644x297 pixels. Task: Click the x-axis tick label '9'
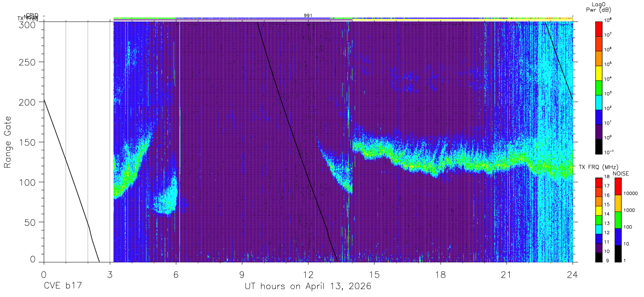[242, 274]
